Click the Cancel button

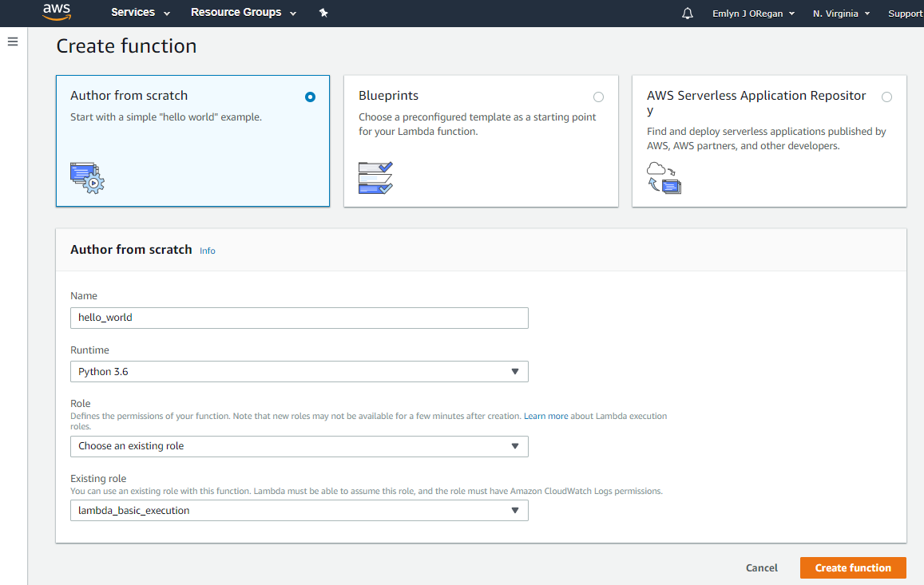tap(761, 568)
